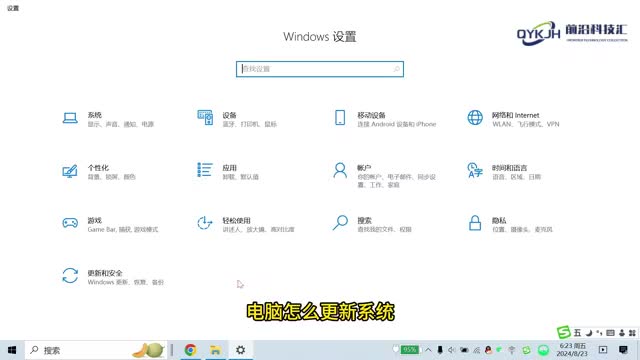Open 更新和安全 update sync icon
The image size is (640, 360).
[70, 276]
